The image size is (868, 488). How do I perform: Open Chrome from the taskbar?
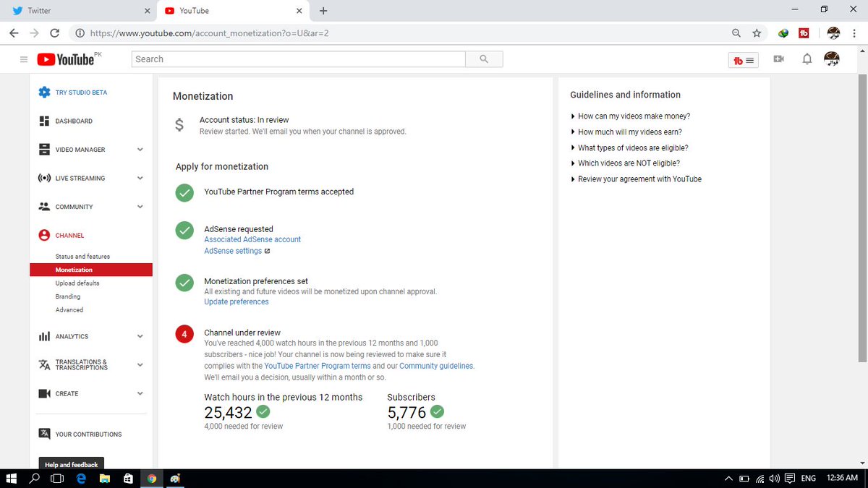coord(152,479)
